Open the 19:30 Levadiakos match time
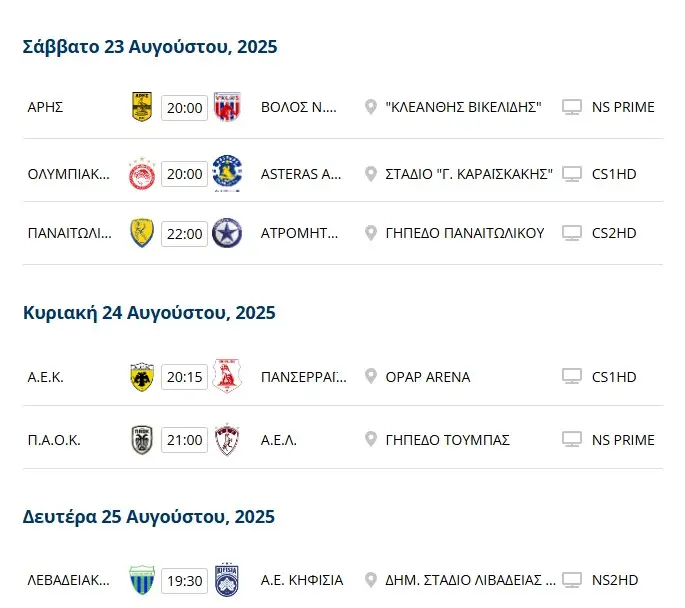 tap(184, 580)
